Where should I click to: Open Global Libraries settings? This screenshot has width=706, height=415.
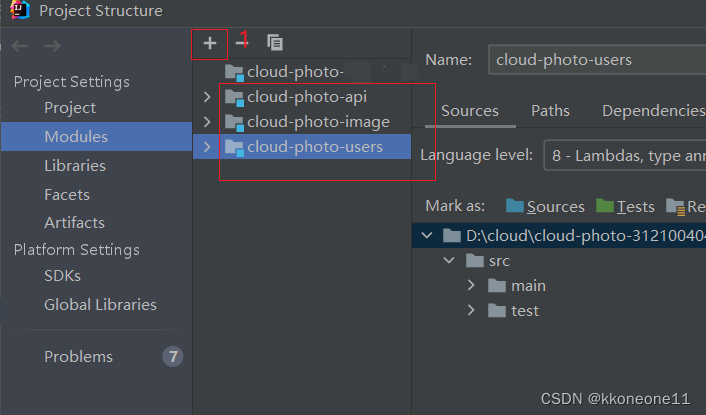[100, 305]
